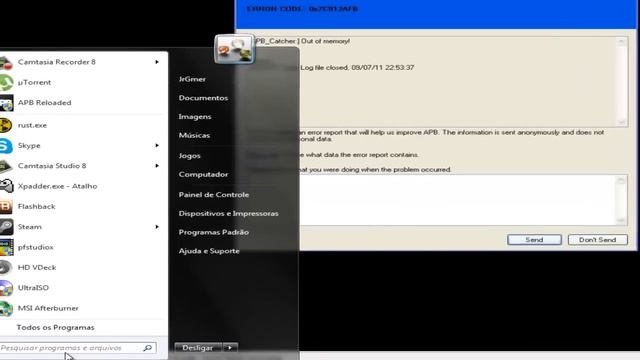Open Painel de Controle

[213, 195]
